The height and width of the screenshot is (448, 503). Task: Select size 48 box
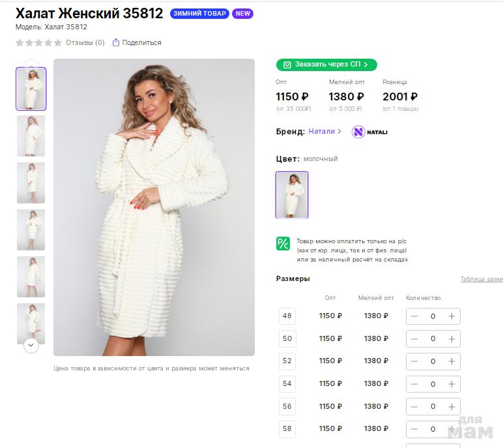coord(287,316)
